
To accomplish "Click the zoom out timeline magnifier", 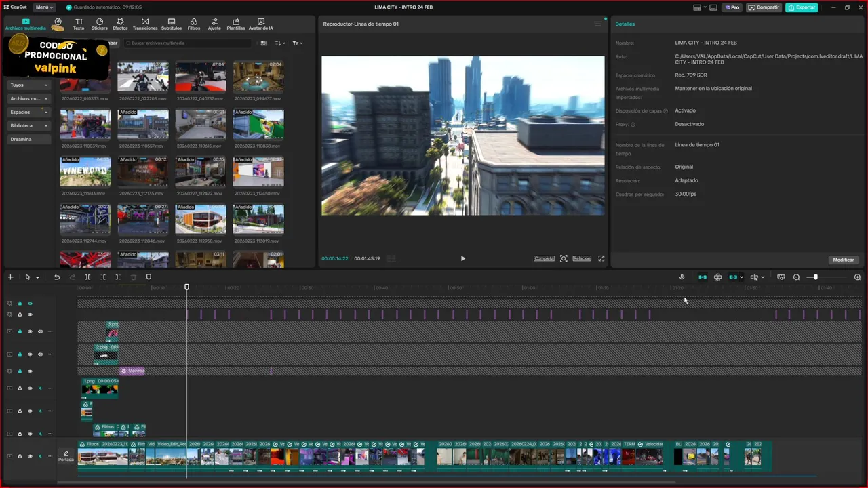I will coord(796,277).
